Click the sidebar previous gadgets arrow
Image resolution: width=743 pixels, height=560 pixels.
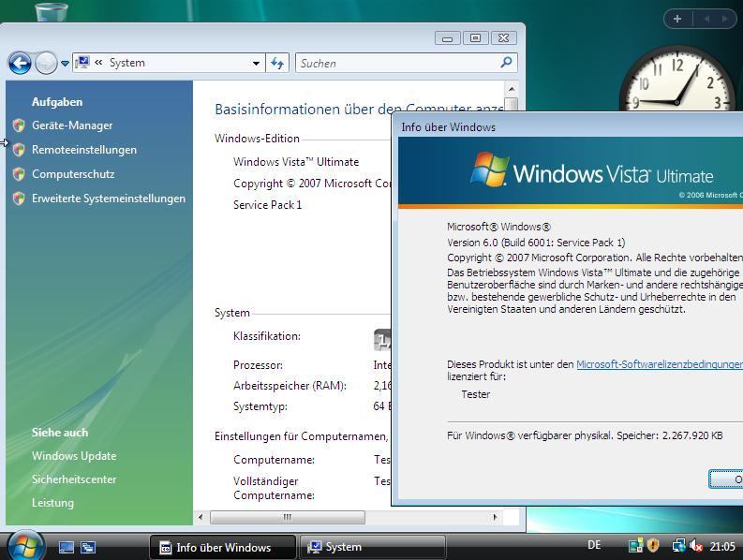coord(706,19)
